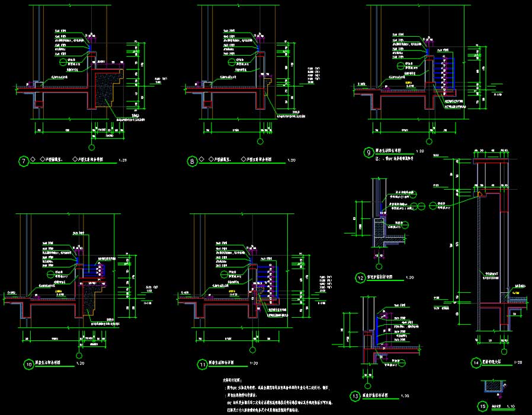Screen dimensions: 532x415
Task: Click the detail number 9 circle marker
Action: (x=368, y=152)
